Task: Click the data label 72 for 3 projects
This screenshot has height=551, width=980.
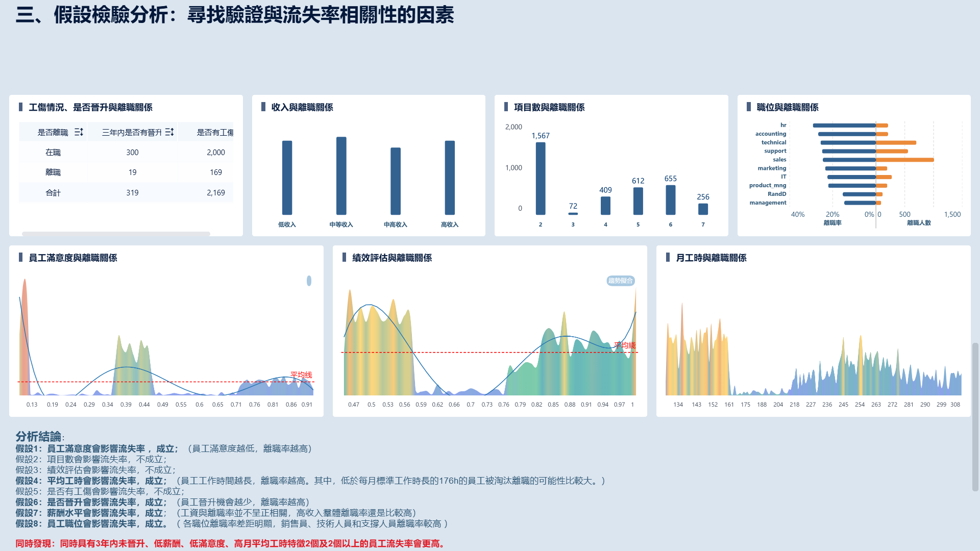Action: pyautogui.click(x=573, y=206)
